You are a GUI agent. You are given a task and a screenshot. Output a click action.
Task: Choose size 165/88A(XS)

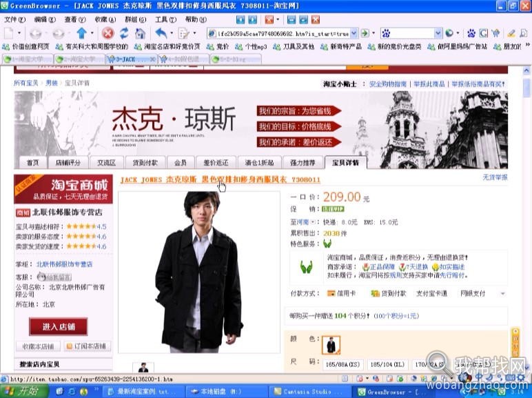(342, 364)
